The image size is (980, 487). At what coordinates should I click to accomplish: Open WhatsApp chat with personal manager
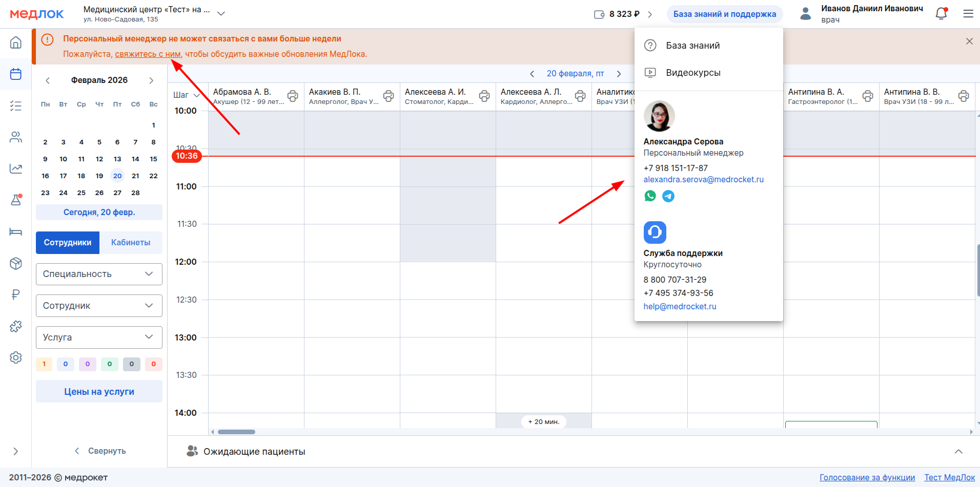(x=650, y=196)
